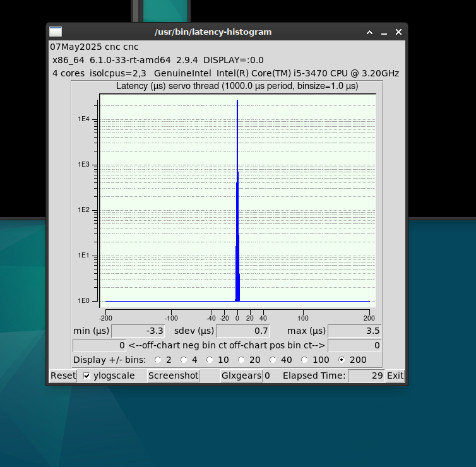The height and width of the screenshot is (467, 476).
Task: Click the 1E3 y-axis label
Action: pyautogui.click(x=83, y=165)
